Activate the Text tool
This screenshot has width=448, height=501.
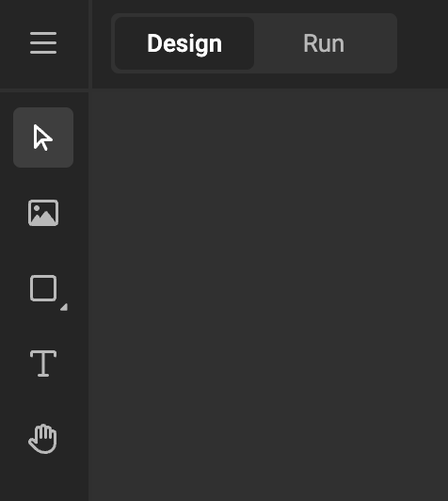[x=43, y=364]
